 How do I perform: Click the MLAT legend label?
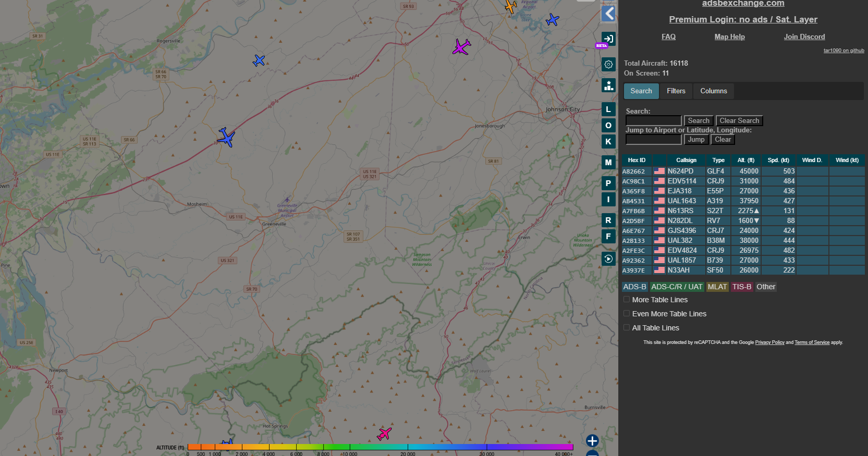(x=717, y=287)
